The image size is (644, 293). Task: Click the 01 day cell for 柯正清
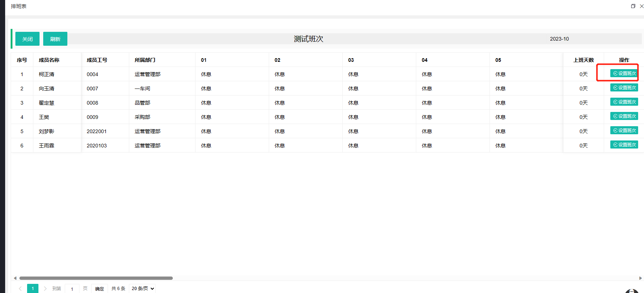click(206, 74)
